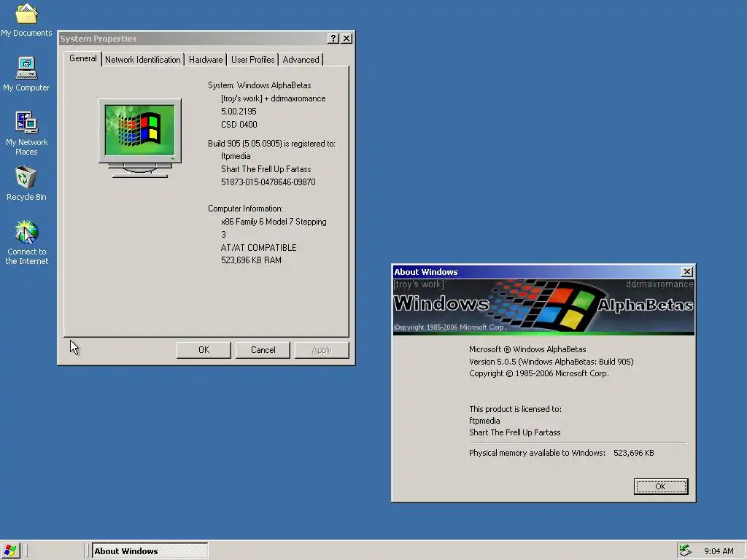This screenshot has width=747, height=560.
Task: Click the Windows AlphaBetas banner image
Action: tap(543, 307)
